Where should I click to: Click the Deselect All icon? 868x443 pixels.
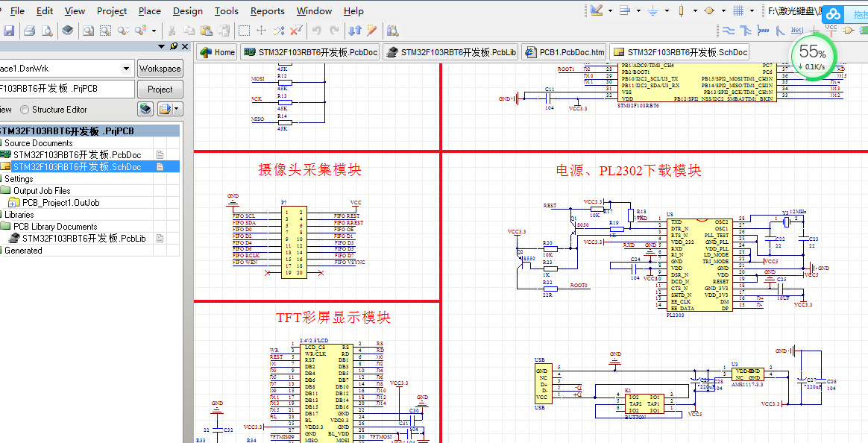pos(279,31)
